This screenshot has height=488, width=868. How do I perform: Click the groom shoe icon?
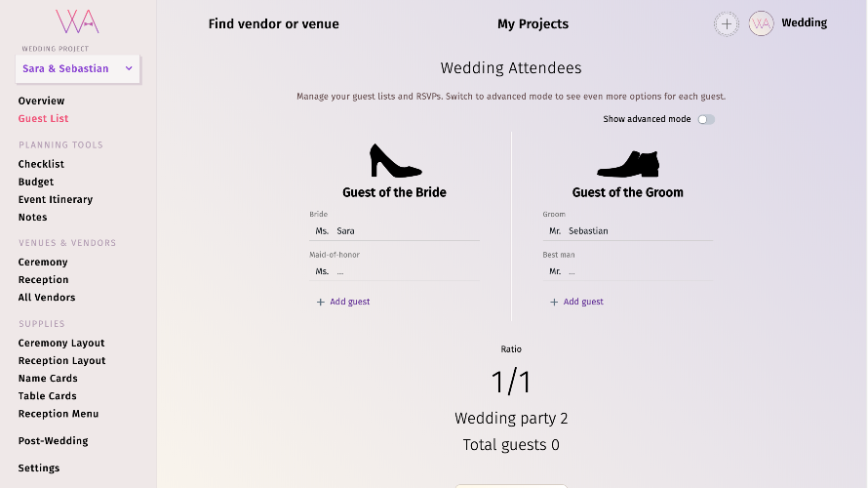coord(628,164)
